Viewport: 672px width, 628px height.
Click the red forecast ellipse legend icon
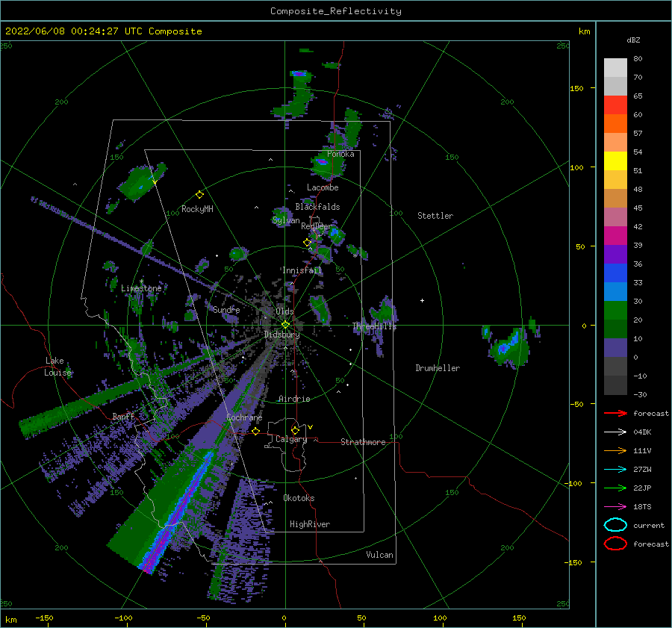point(615,544)
